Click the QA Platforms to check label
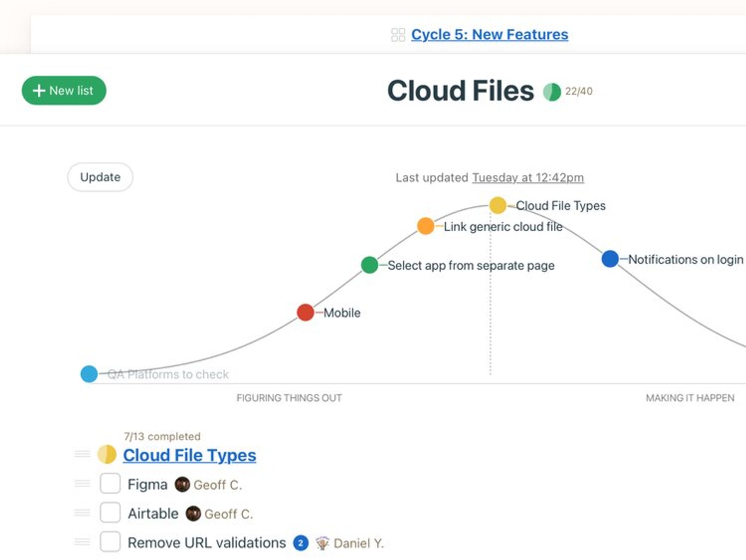746x560 pixels. (168, 374)
